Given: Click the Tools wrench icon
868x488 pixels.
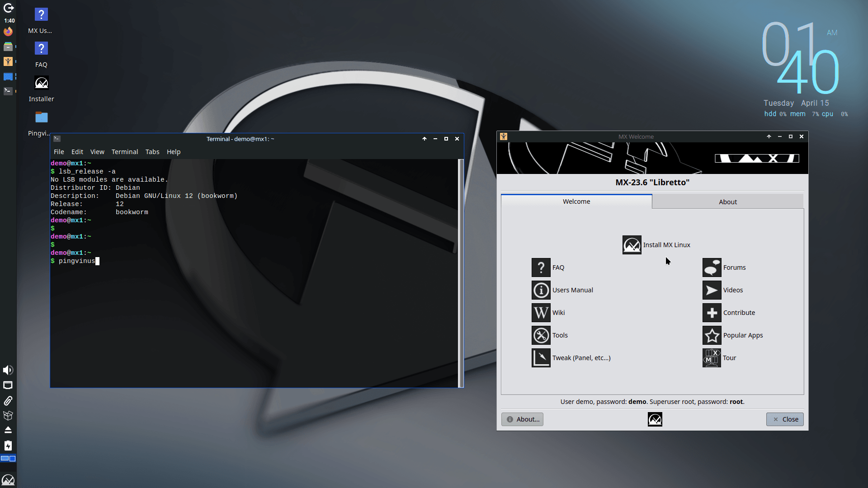Looking at the screenshot, I should (x=541, y=335).
